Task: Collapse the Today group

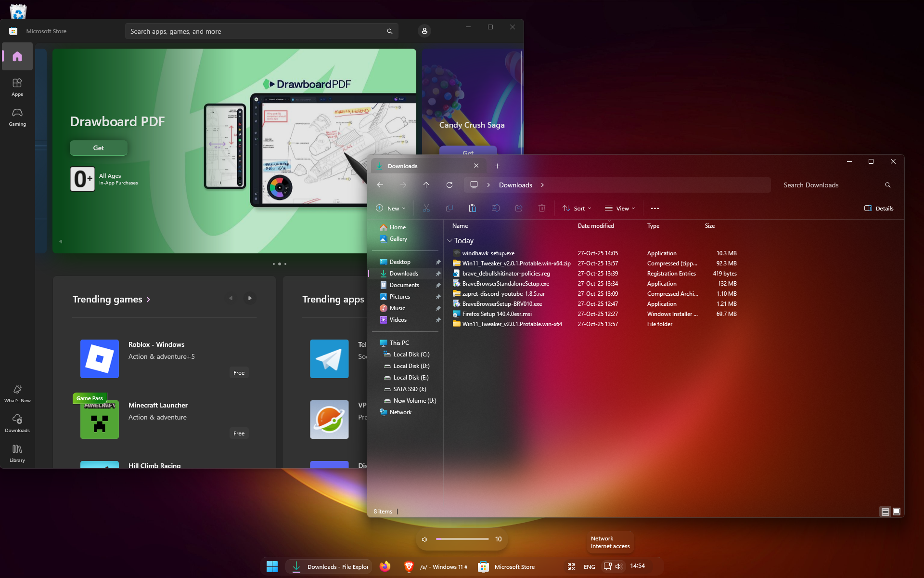Action: pyautogui.click(x=449, y=240)
